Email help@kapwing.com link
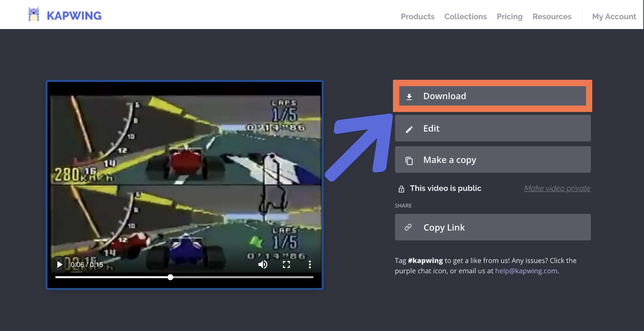Screen dimensions: 644x331 click(x=526, y=271)
